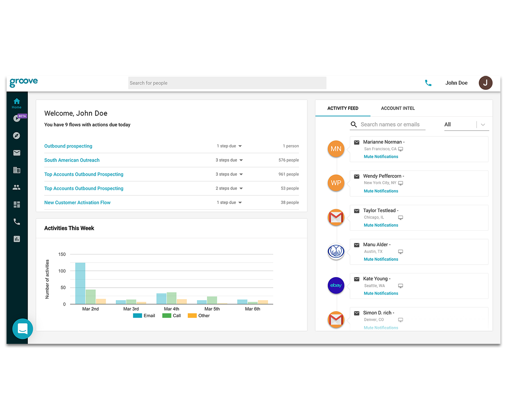Click the Gmail avatar beside Simon D. rich
The image size is (507, 420).
point(336,320)
